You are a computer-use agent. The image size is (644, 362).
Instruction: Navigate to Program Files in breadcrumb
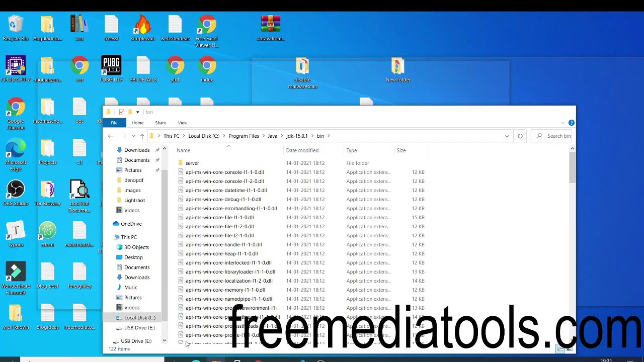(244, 136)
